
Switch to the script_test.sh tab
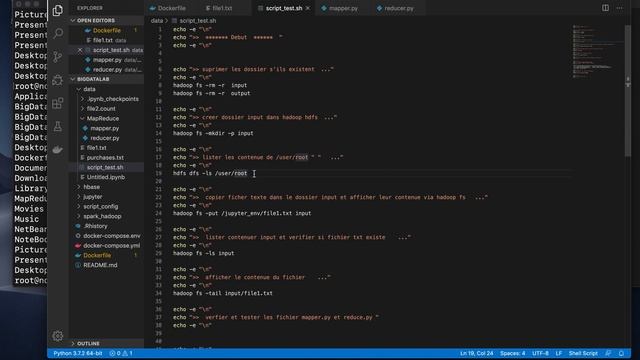pos(284,8)
